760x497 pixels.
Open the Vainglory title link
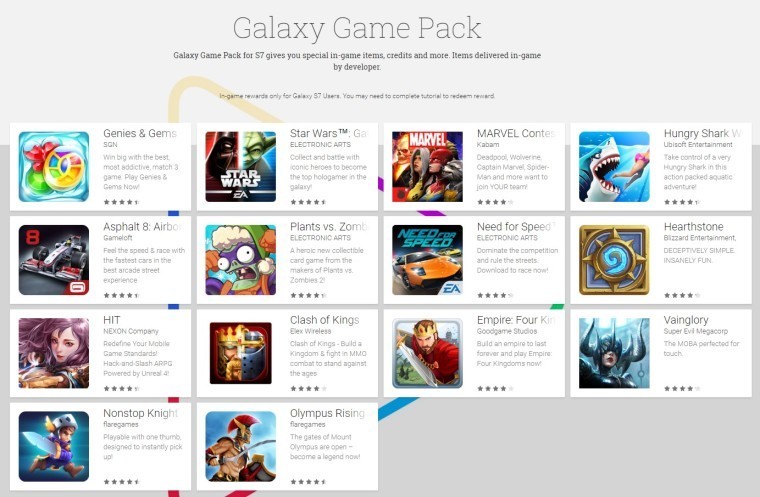[x=686, y=320]
